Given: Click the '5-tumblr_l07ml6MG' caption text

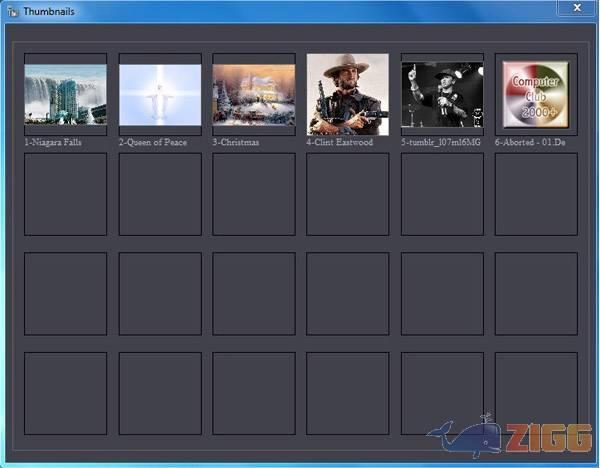Looking at the screenshot, I should [x=441, y=143].
